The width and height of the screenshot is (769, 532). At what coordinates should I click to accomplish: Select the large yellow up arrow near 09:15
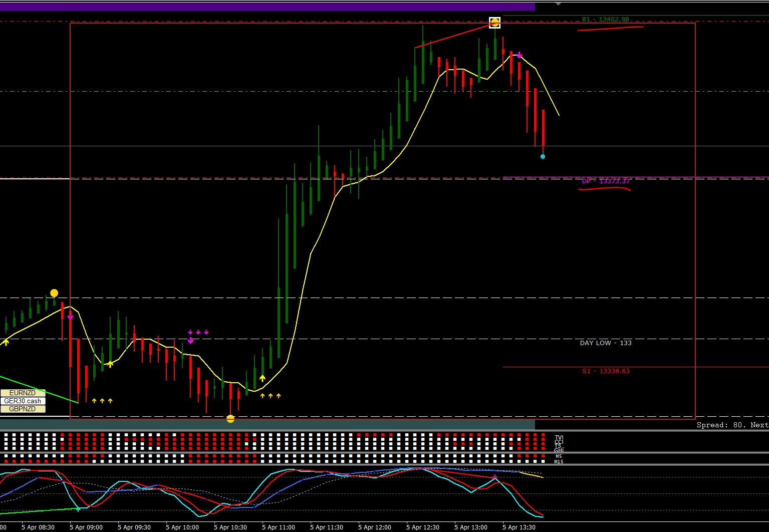click(x=110, y=364)
